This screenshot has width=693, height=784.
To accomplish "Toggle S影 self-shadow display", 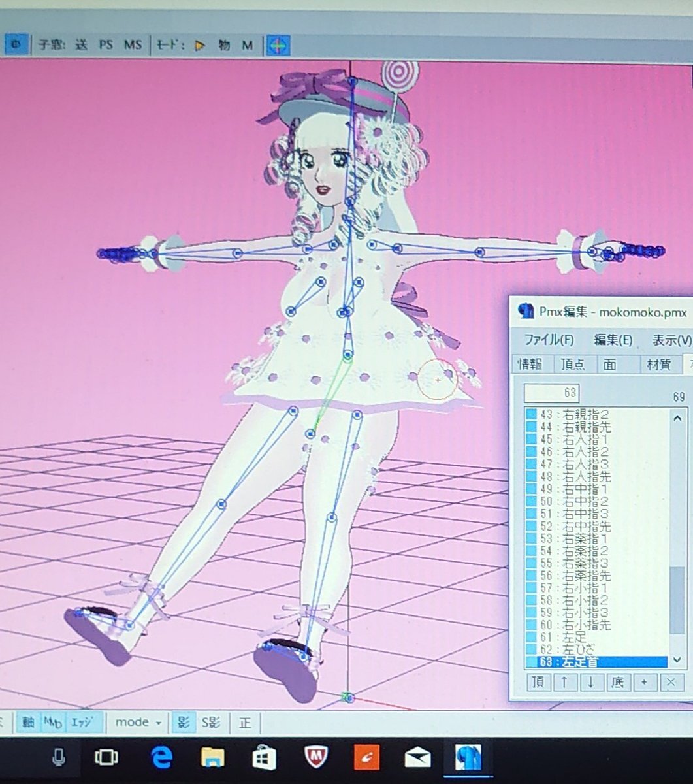I will pyautogui.click(x=210, y=722).
